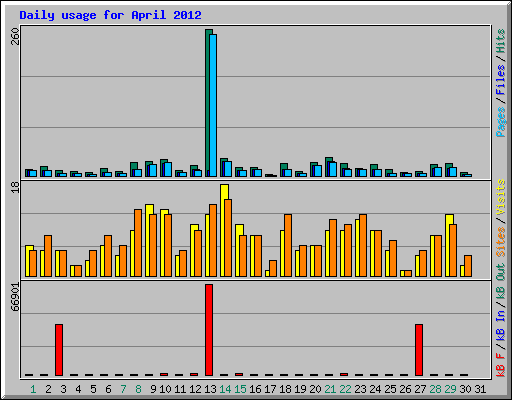Click day label 26 on axis
The width and height of the screenshot is (512, 400).
point(405,389)
